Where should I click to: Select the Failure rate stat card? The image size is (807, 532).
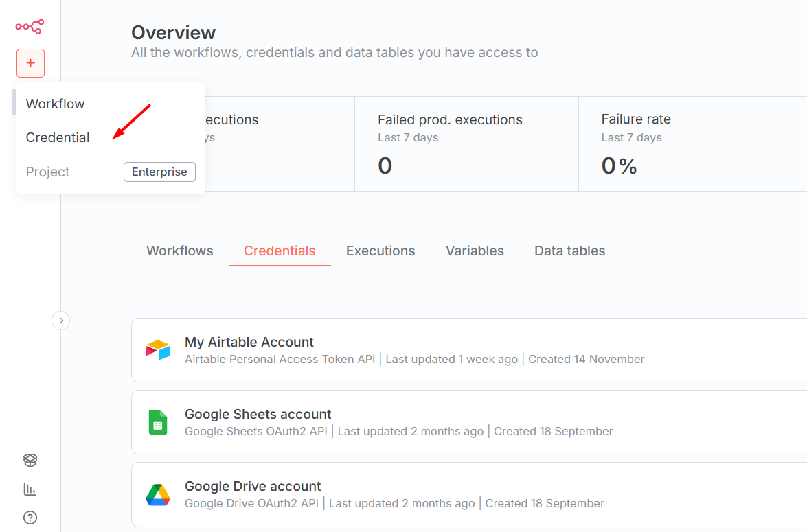coord(690,143)
